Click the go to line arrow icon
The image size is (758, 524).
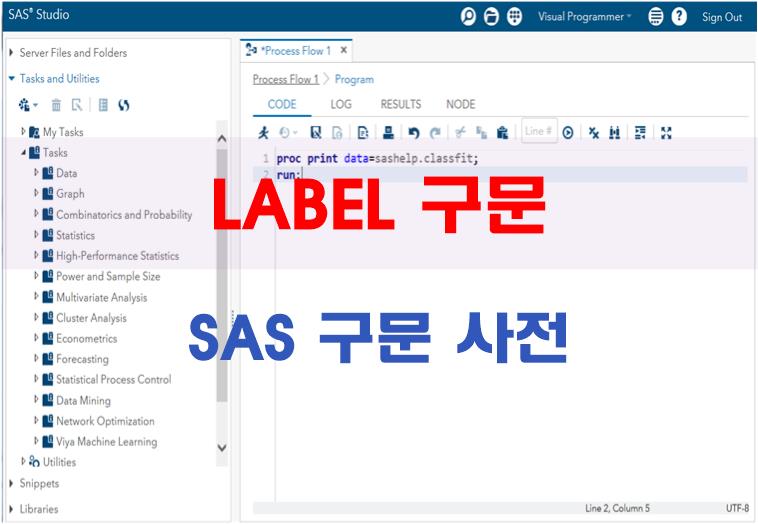(x=568, y=132)
